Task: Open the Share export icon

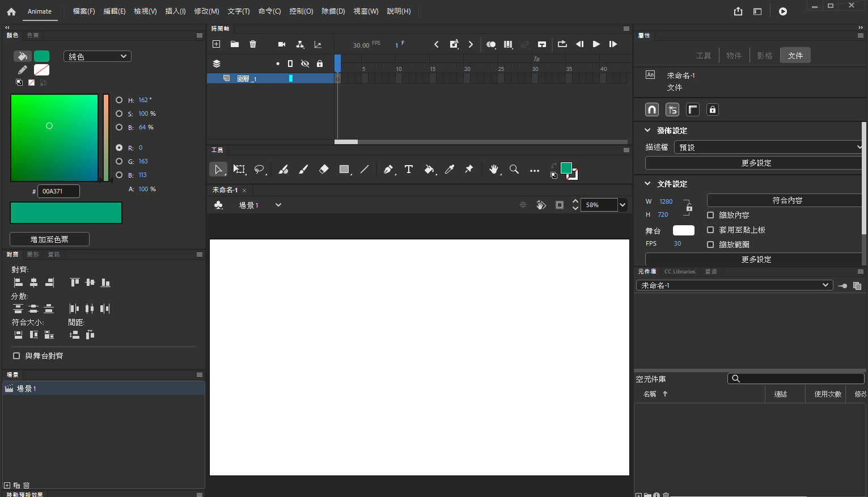Action: [x=738, y=11]
